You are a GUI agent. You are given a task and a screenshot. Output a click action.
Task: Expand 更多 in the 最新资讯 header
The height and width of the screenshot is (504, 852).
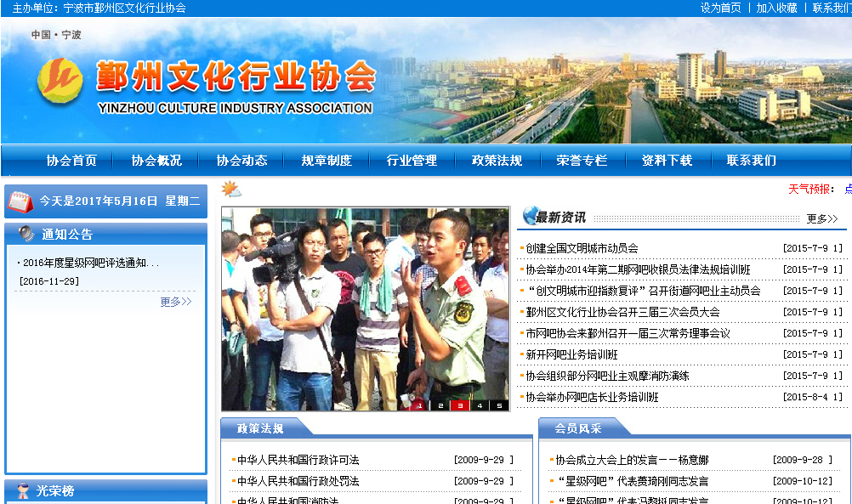click(821, 218)
